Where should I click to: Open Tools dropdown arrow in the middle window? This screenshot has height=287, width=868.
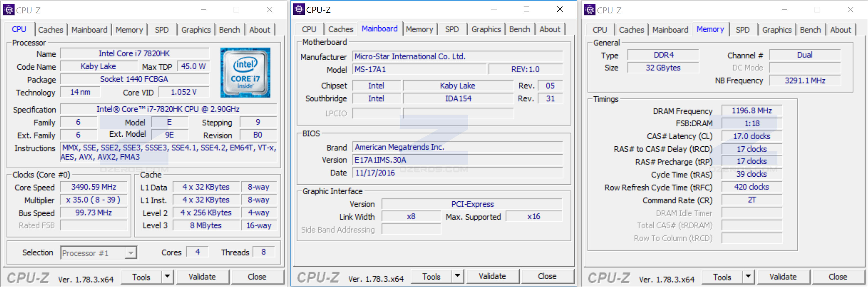click(x=457, y=276)
